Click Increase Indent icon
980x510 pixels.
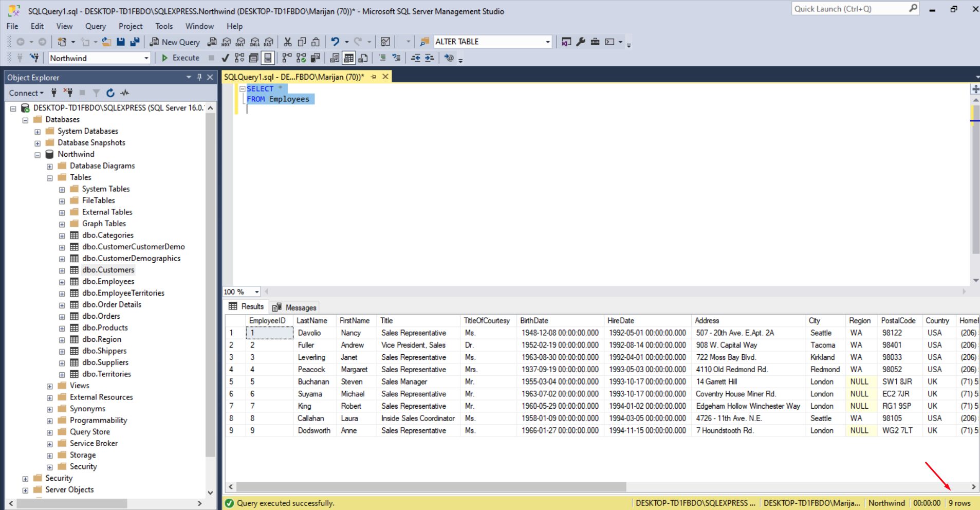[430, 58]
